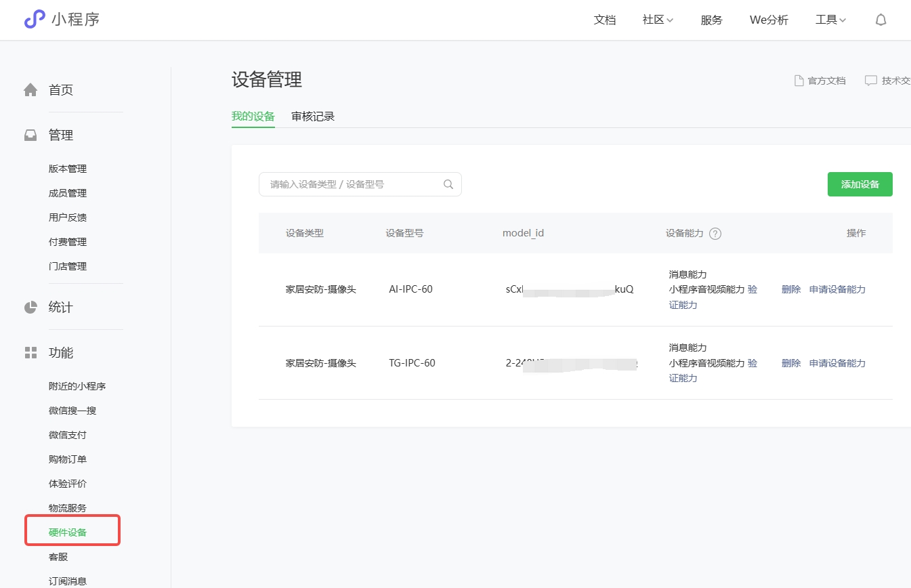Open 订阅消息 in sidebar
The height and width of the screenshot is (588, 911).
(68, 581)
